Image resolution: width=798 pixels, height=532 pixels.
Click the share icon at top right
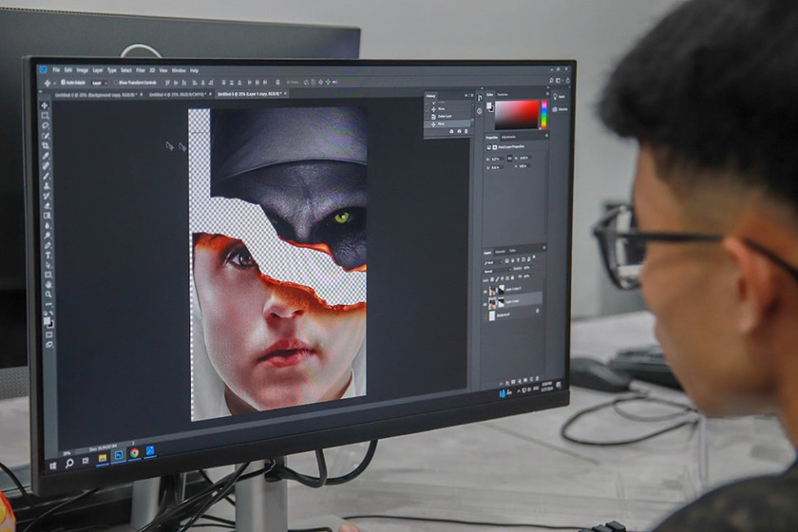567,81
